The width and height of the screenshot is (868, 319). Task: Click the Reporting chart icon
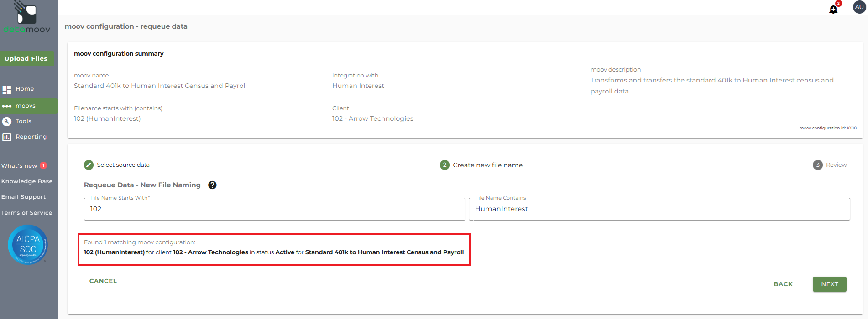click(x=7, y=137)
